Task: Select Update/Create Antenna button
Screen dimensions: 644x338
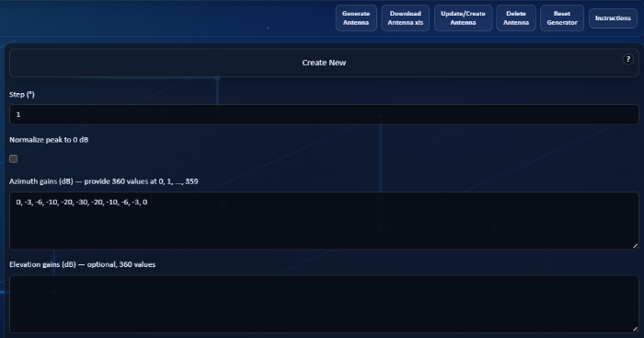Action: click(463, 18)
